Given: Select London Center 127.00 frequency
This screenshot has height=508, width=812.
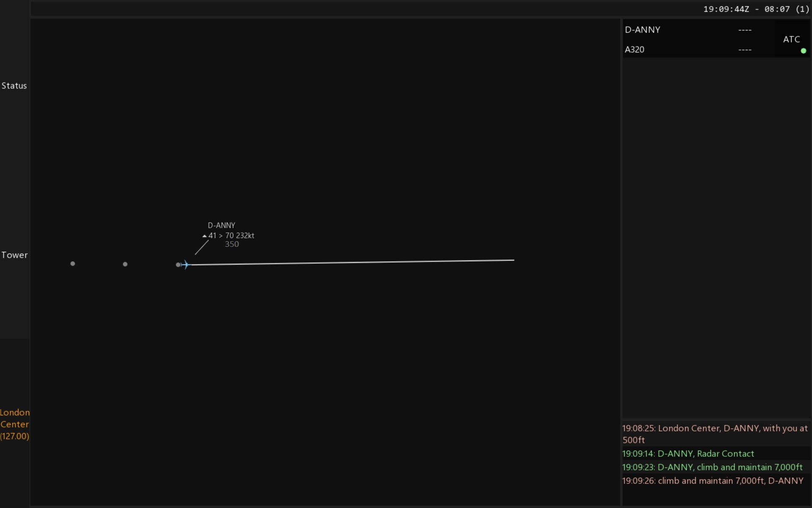Looking at the screenshot, I should click(15, 424).
